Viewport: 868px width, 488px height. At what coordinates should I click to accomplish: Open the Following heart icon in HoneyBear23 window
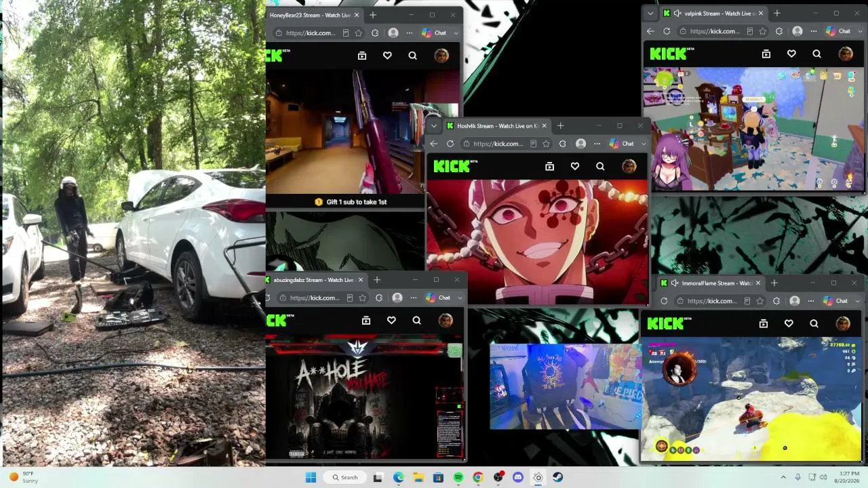pyautogui.click(x=387, y=56)
